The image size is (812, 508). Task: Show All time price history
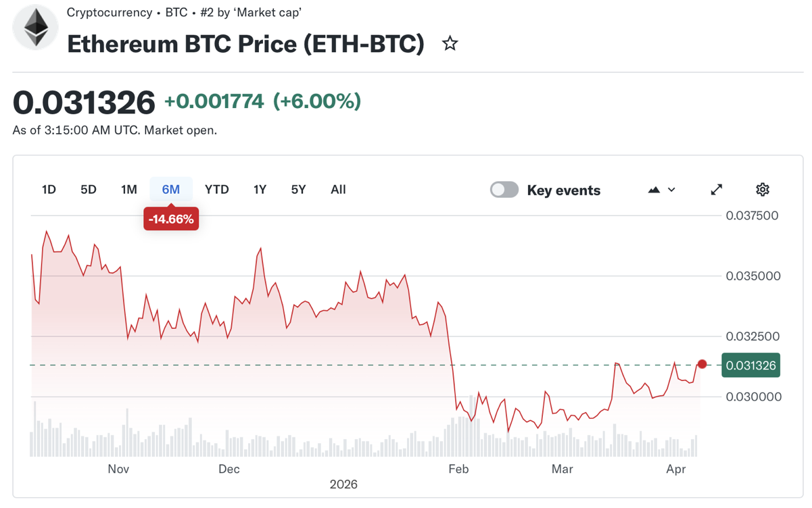pyautogui.click(x=338, y=190)
